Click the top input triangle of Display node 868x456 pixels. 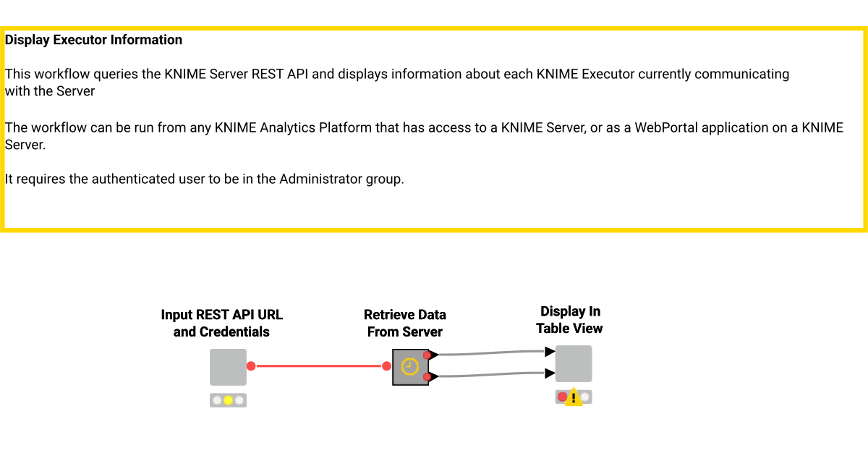[548, 352]
